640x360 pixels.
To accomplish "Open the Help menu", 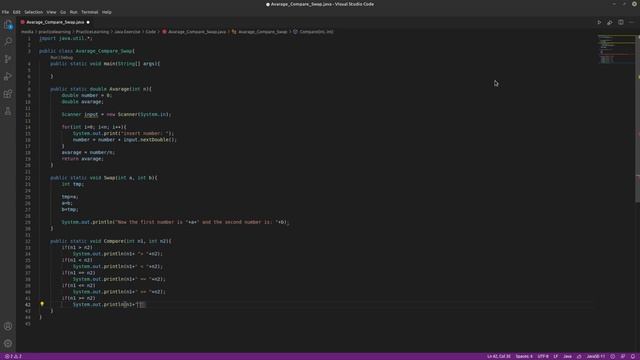I will pos(107,12).
